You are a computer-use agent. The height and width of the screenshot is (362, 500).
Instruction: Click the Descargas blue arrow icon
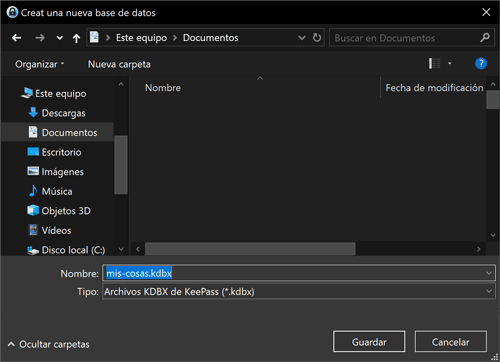click(x=33, y=112)
